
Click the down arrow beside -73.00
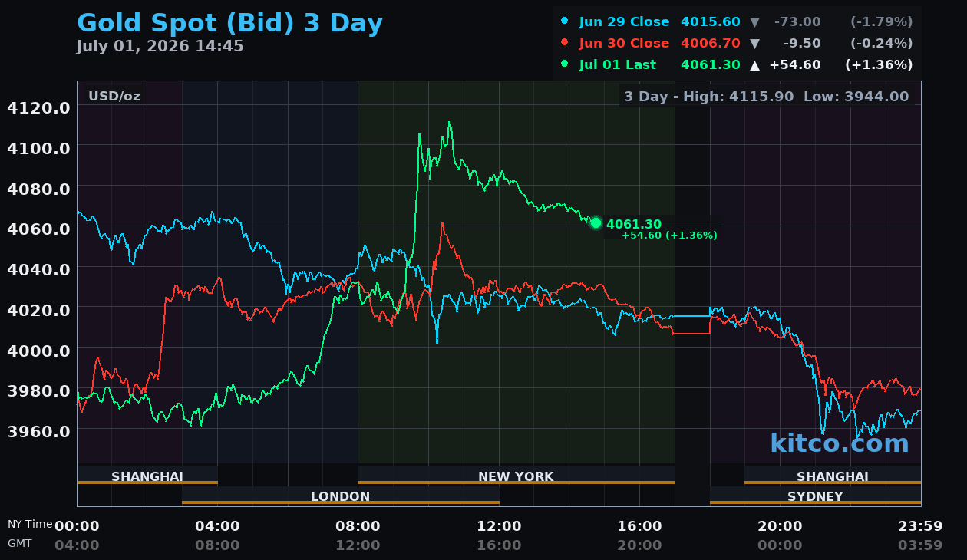[754, 21]
